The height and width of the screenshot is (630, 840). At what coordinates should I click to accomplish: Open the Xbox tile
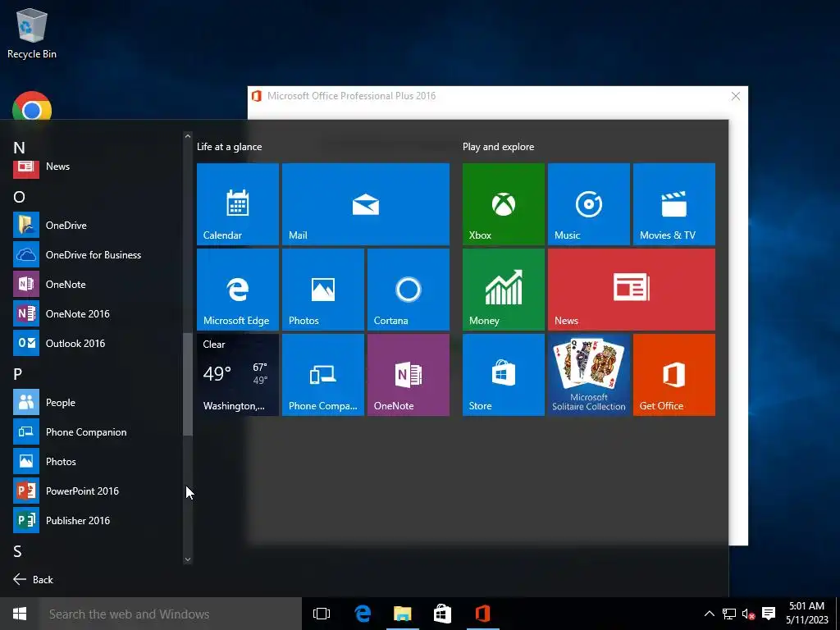coord(504,204)
